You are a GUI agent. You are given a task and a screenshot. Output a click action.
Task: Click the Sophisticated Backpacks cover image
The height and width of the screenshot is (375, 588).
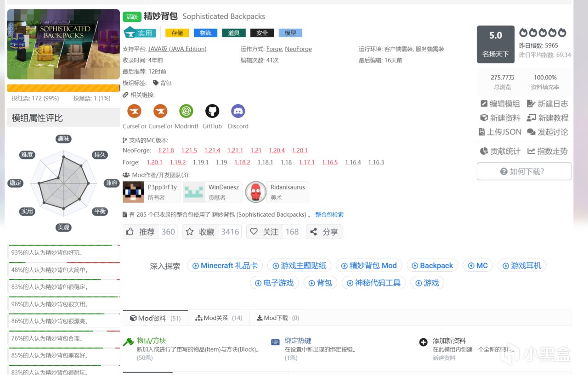tap(63, 44)
